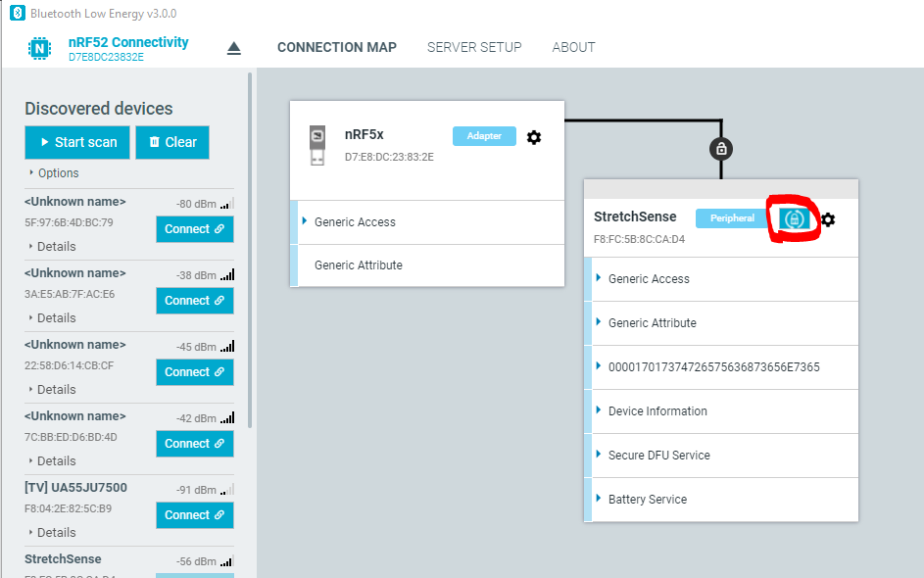Click the StretchSense name in device list
924x578 pixels.
(63, 559)
